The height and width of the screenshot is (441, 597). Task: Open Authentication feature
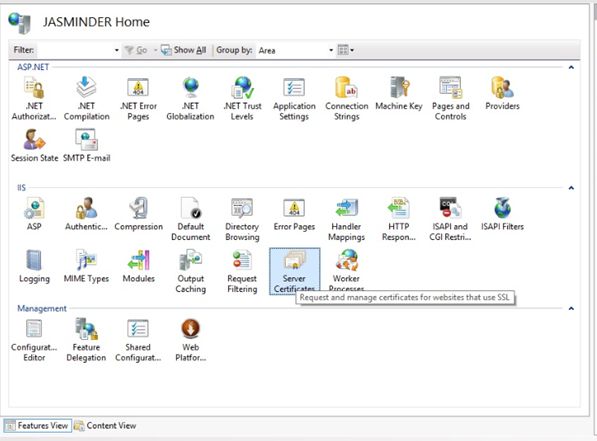click(x=86, y=214)
